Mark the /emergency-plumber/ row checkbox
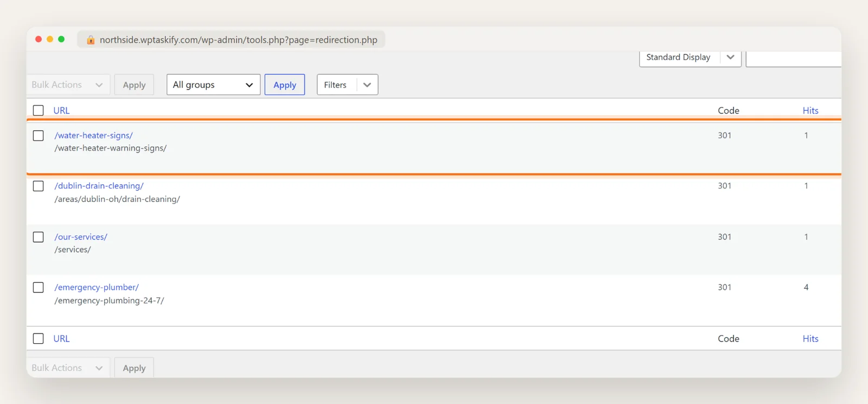 38,287
